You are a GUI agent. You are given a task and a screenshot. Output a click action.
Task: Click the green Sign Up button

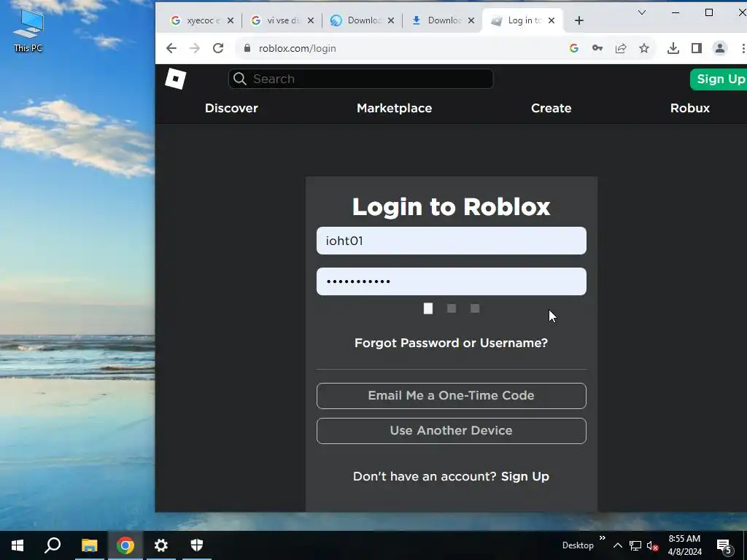(719, 79)
